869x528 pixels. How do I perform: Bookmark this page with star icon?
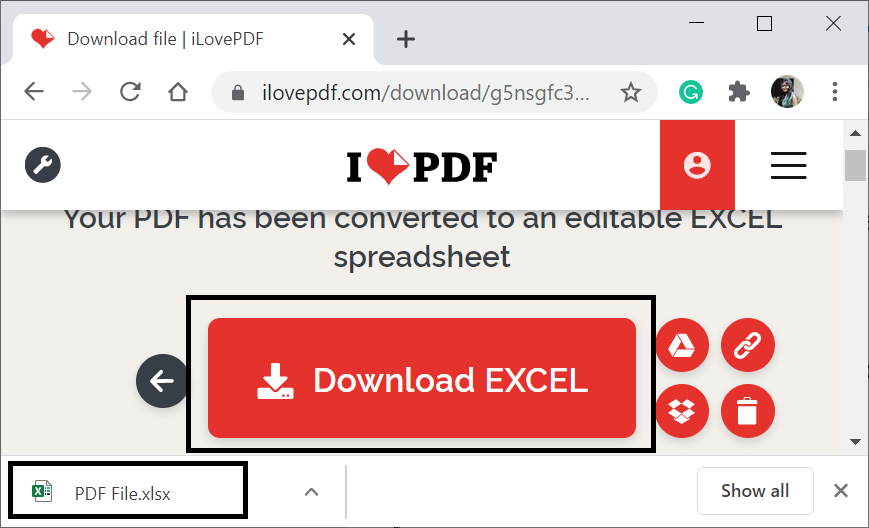631,93
